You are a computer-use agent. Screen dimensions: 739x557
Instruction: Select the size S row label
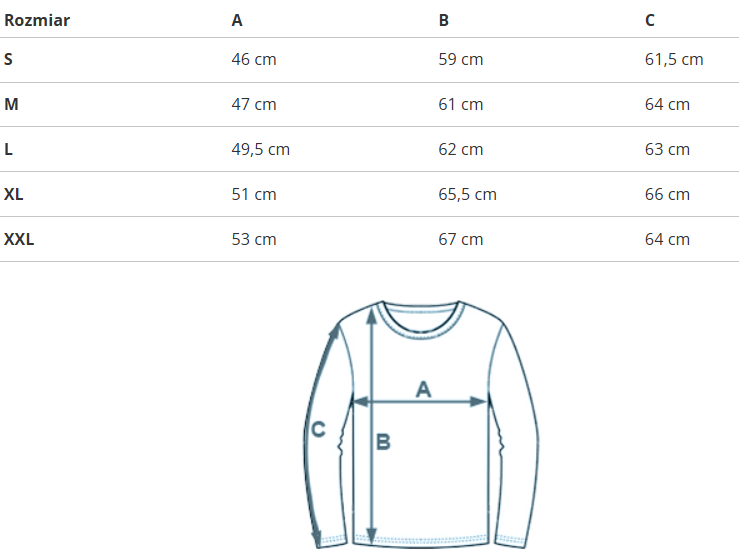9,59
